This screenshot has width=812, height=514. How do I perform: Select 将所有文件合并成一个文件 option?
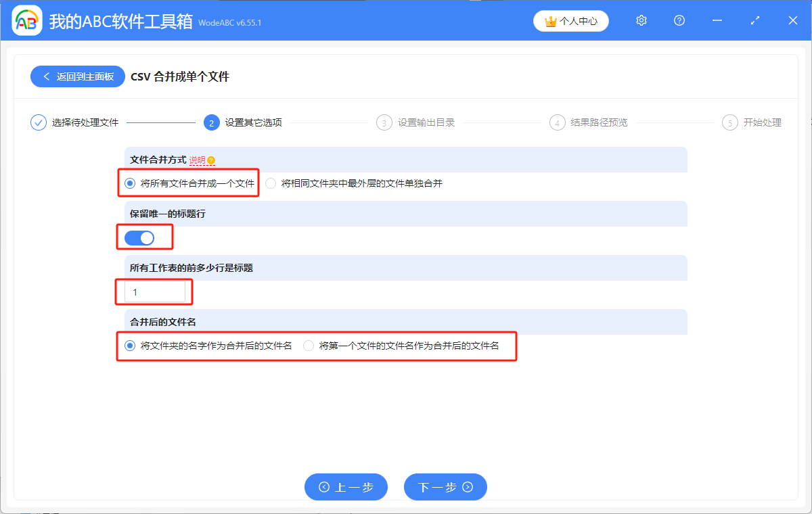(129, 183)
